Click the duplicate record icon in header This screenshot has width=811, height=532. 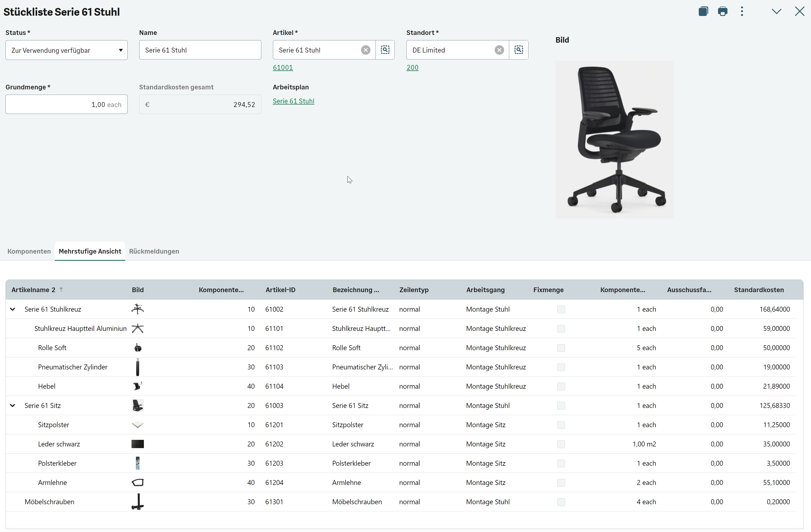703,11
